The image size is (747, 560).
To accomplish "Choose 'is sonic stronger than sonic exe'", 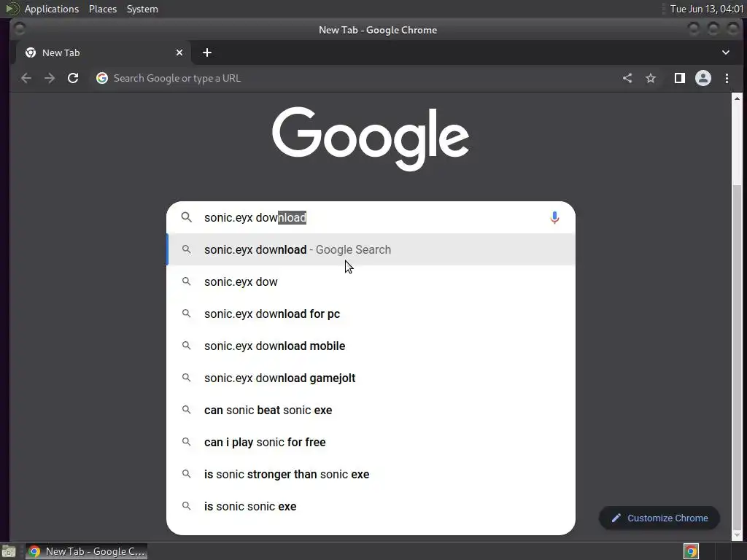I will [371, 474].
